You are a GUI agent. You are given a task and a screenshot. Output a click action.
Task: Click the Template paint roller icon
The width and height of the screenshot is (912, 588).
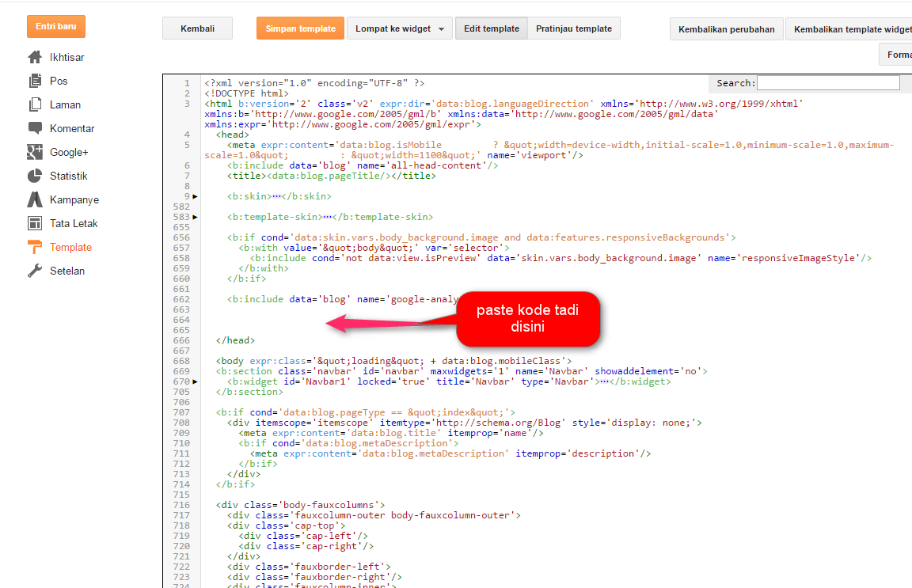[x=35, y=247]
